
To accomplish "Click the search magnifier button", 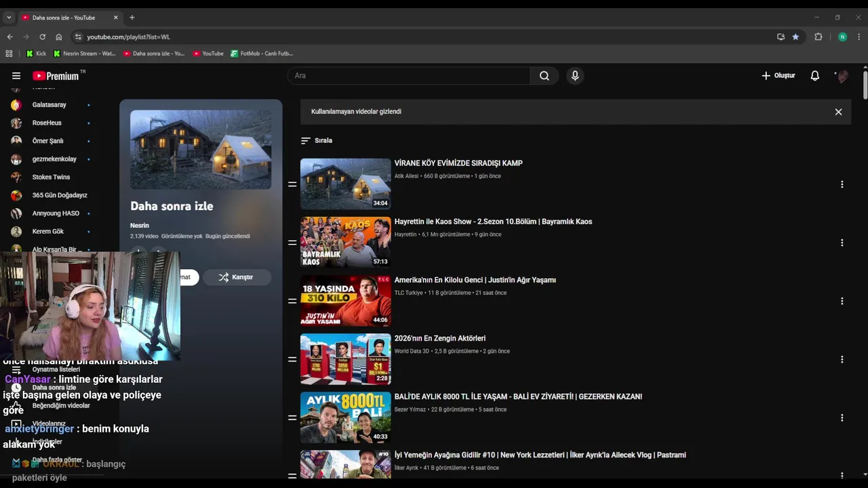I will [544, 76].
